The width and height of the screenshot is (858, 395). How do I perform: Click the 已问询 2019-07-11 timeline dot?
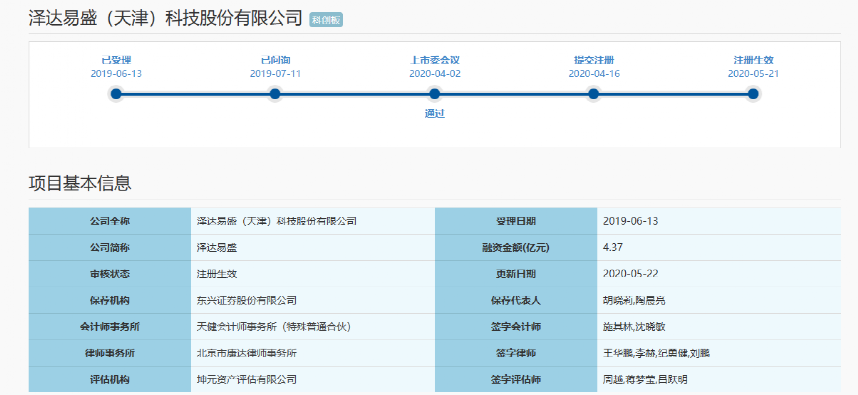275,94
